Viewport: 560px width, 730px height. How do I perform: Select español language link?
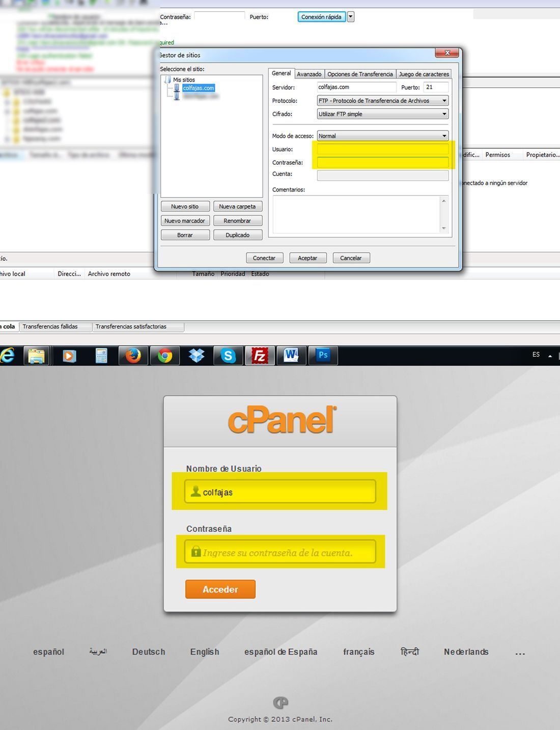click(48, 652)
